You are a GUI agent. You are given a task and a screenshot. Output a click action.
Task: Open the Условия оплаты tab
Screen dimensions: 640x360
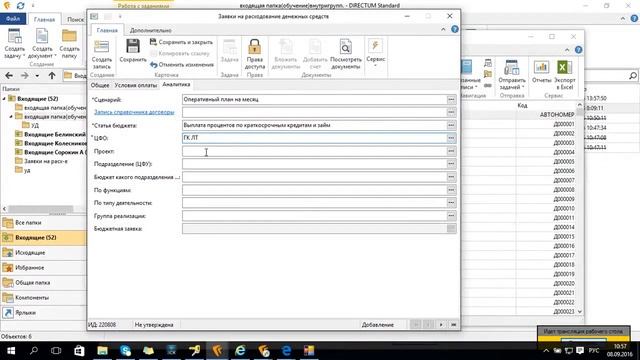[136, 85]
